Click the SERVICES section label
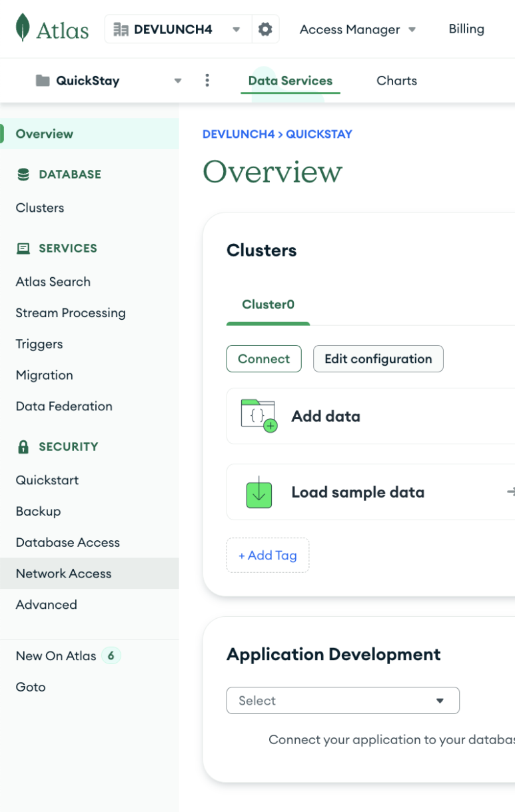515x812 pixels. [68, 248]
